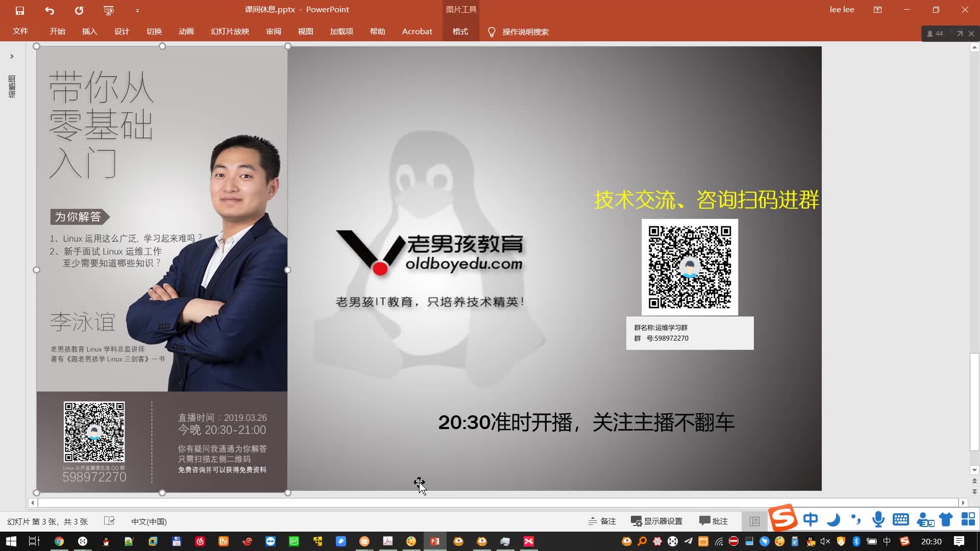
Task: Toggle the 备注 notes pane
Action: point(602,521)
